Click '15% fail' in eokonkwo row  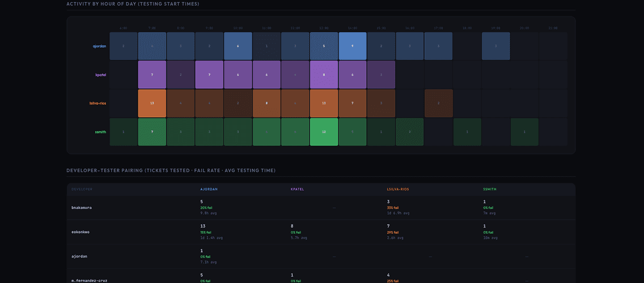[206, 233]
